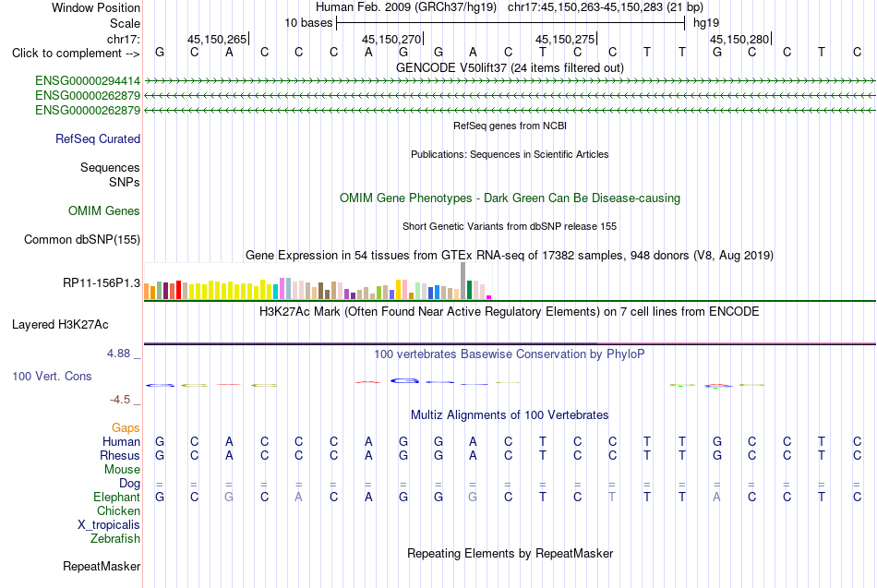Click the ENSG00000294414 gene label
The height and width of the screenshot is (588, 877).
pos(88,81)
